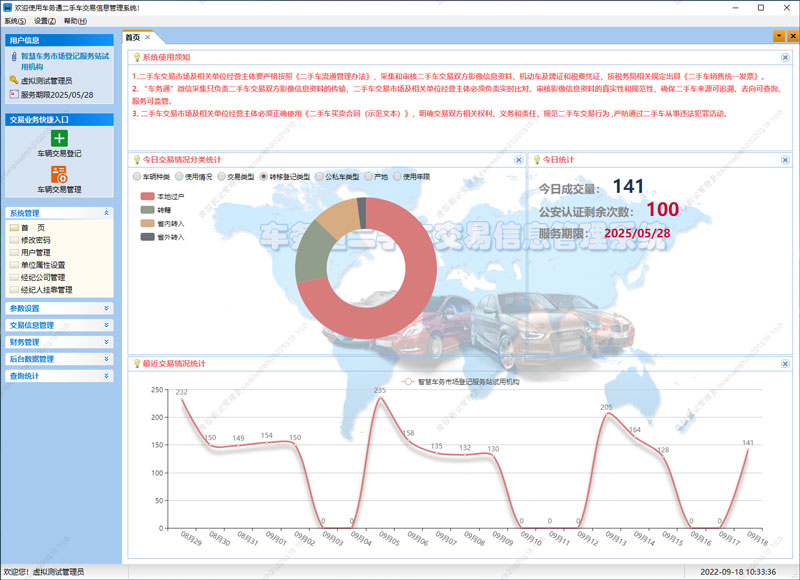Open the 设置(Z) menu

point(45,20)
